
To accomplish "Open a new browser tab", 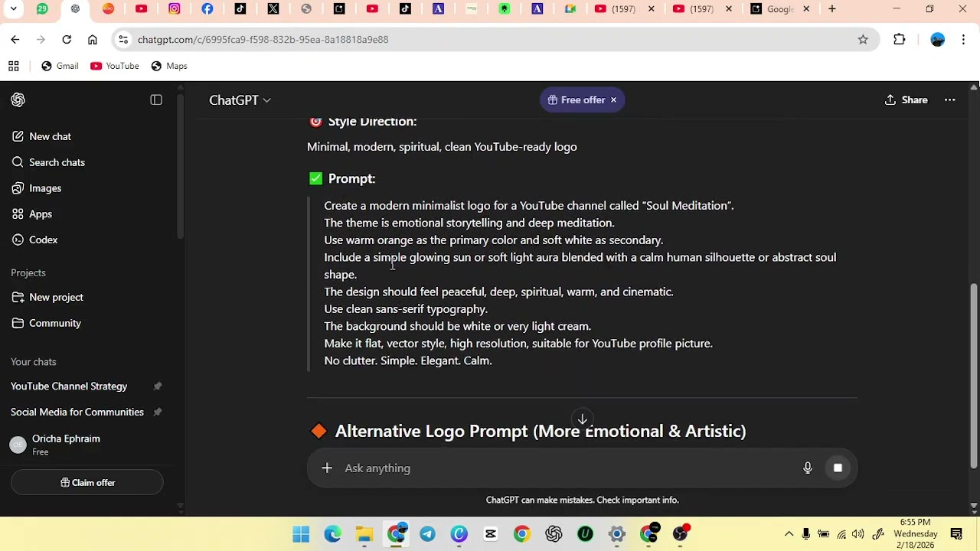I will pos(832,9).
